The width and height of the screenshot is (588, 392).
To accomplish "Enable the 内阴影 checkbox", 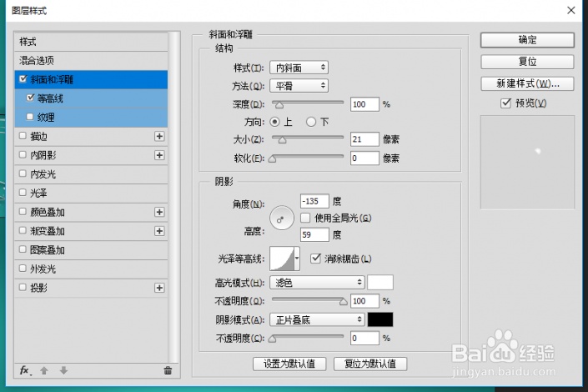I will point(23,154).
